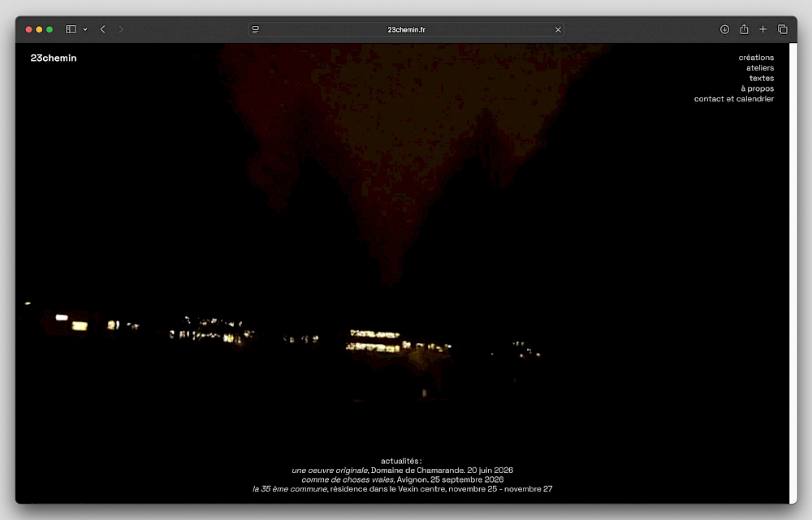Open the page reader menu icon in address bar
The height and width of the screenshot is (520, 812).
click(x=256, y=30)
